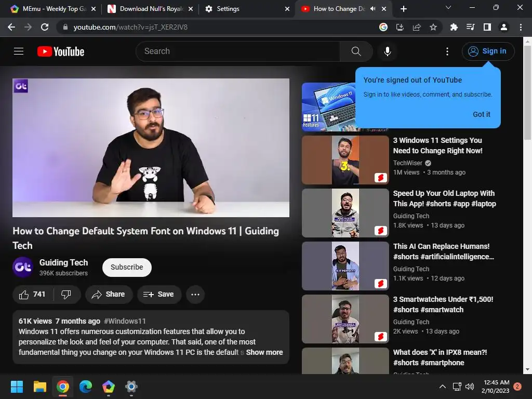Click the video player to pause
Viewport: 532px width, 399px height.
click(151, 148)
